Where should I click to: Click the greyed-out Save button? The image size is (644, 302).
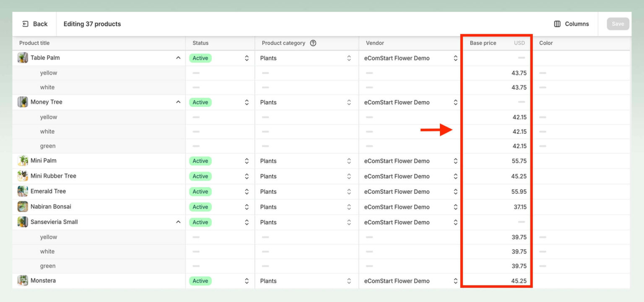pos(618,24)
